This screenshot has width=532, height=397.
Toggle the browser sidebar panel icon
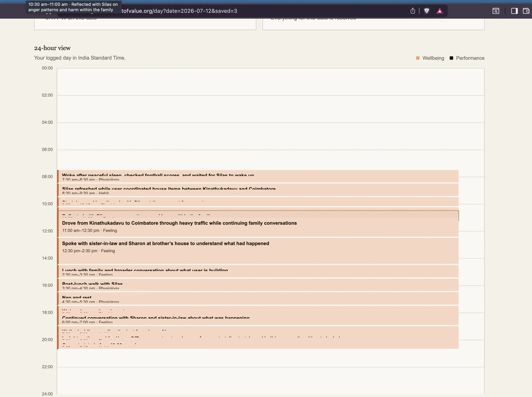point(514,11)
